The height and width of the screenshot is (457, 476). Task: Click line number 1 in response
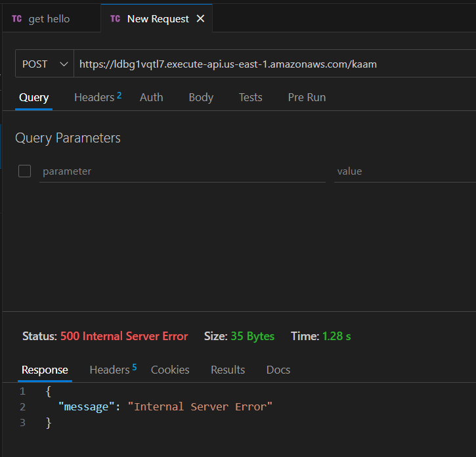(22, 391)
